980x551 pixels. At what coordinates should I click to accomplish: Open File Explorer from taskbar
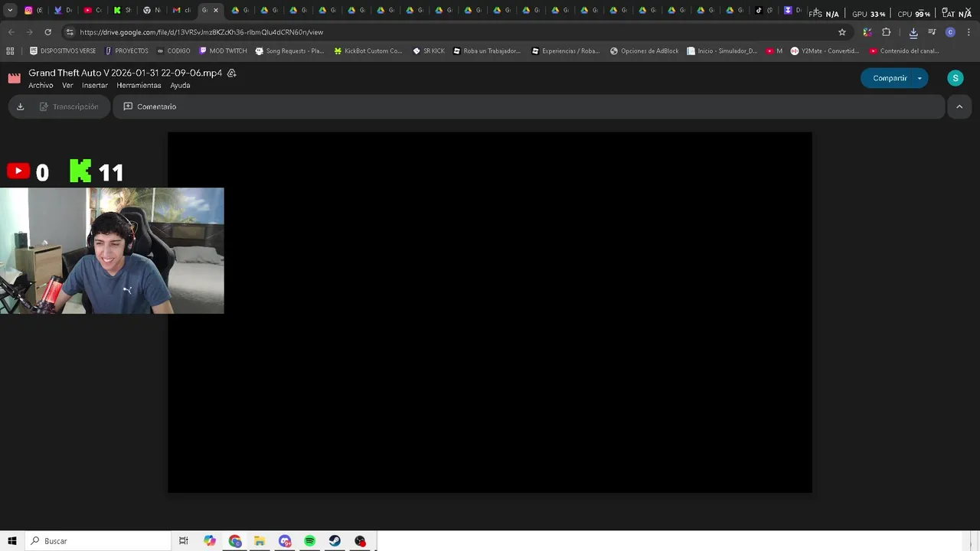tap(260, 541)
